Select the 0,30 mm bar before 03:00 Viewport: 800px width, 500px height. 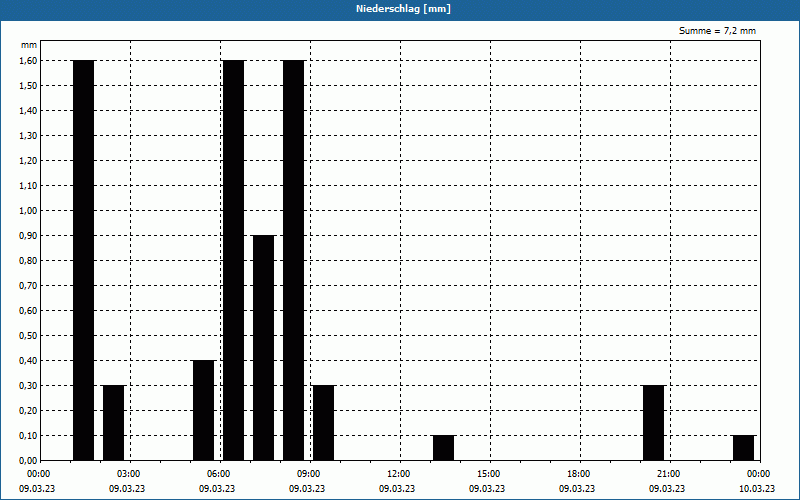[x=114, y=423]
